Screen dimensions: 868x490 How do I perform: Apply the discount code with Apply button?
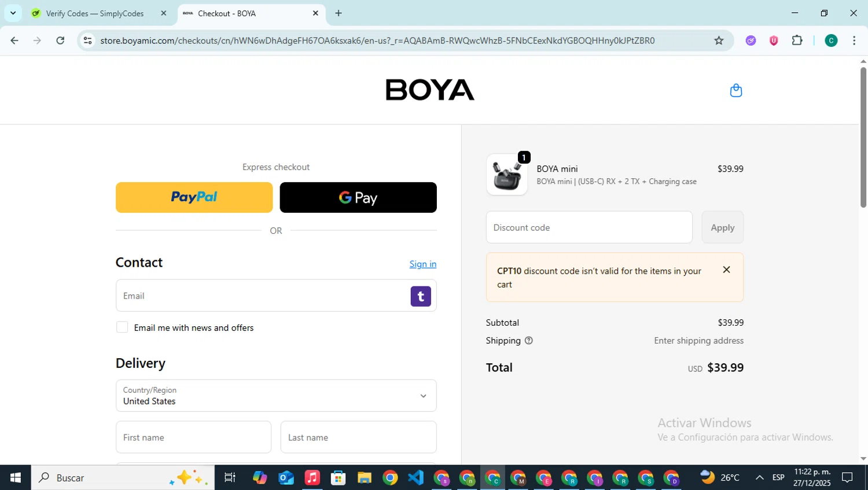[723, 227]
